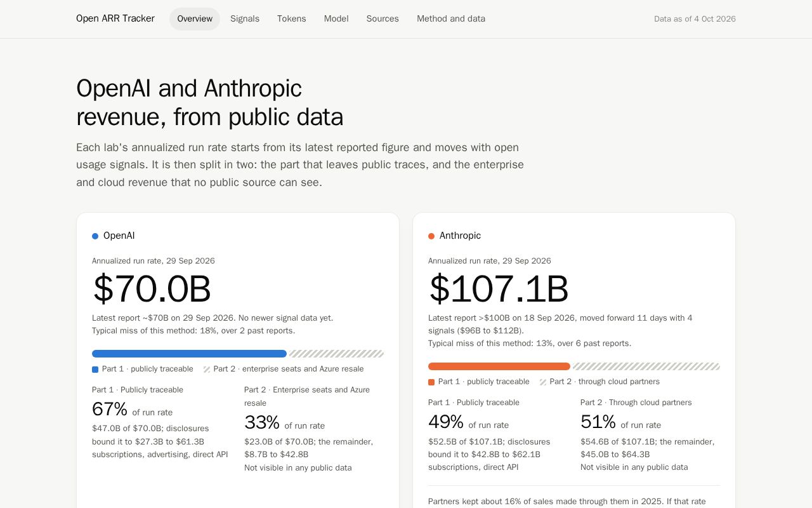Click the "51%" cloud partners share
The height and width of the screenshot is (508, 812).
click(598, 422)
